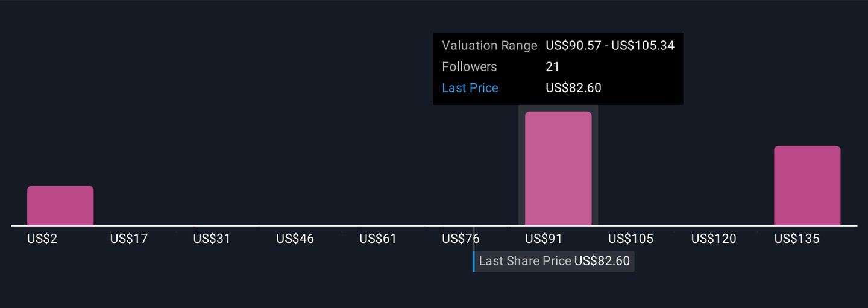Select the US$91 axis label
Image resolution: width=868 pixels, height=308 pixels.
pyautogui.click(x=544, y=239)
